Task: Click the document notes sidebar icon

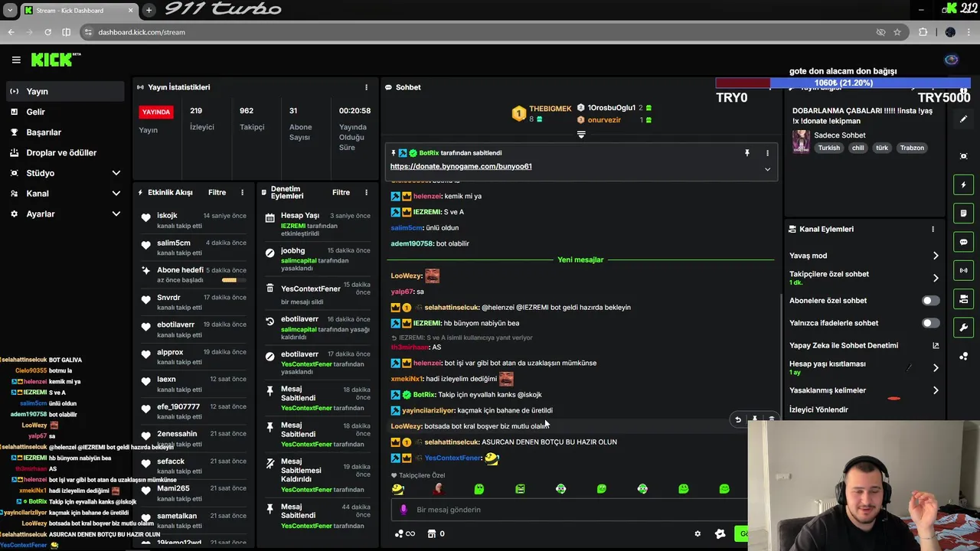Action: (963, 214)
